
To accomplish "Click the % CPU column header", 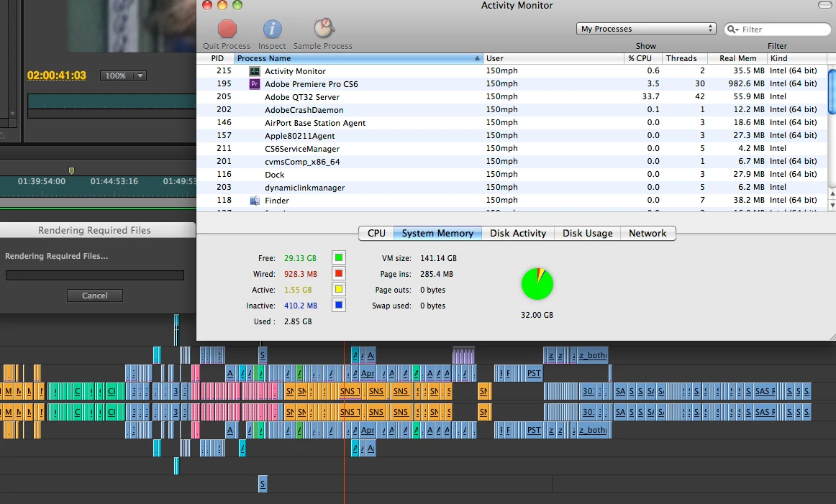I will click(x=642, y=58).
